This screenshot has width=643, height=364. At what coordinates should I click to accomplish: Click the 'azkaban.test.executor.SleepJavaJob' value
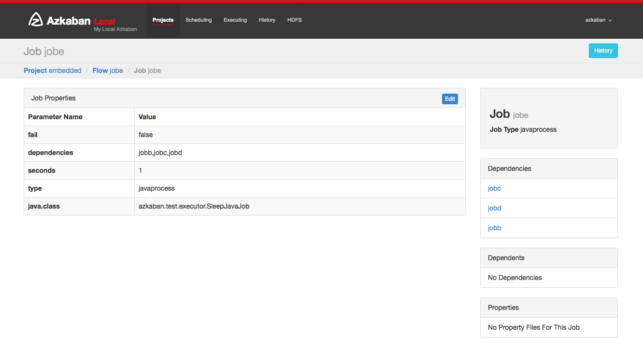coord(300,206)
